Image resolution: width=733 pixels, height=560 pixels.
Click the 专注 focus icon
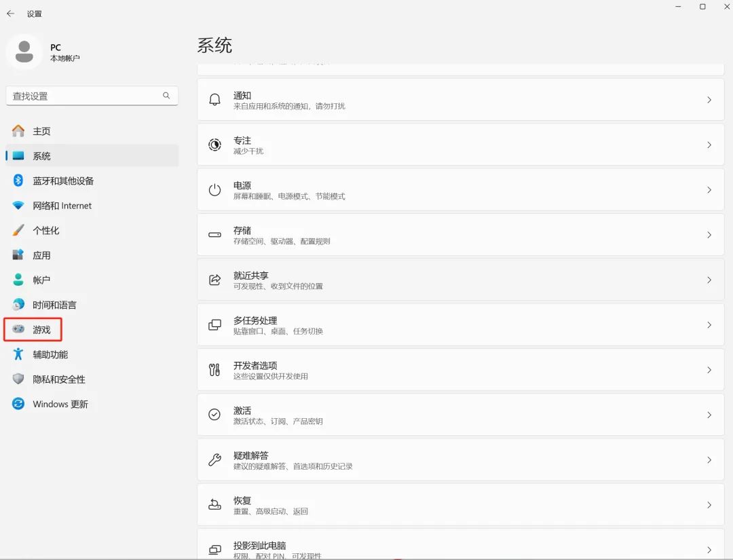point(214,145)
